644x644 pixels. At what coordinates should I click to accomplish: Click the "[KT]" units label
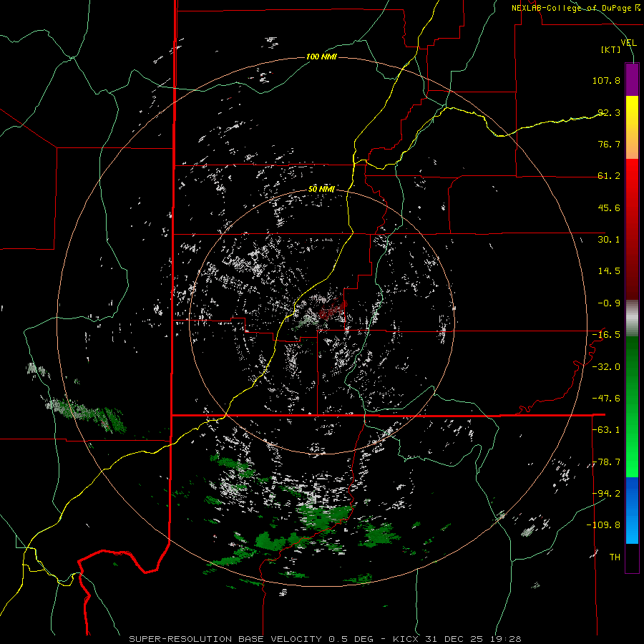pyautogui.click(x=611, y=49)
